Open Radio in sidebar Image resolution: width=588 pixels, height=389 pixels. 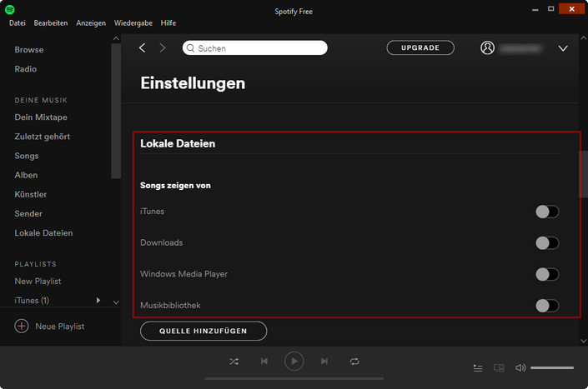[26, 69]
